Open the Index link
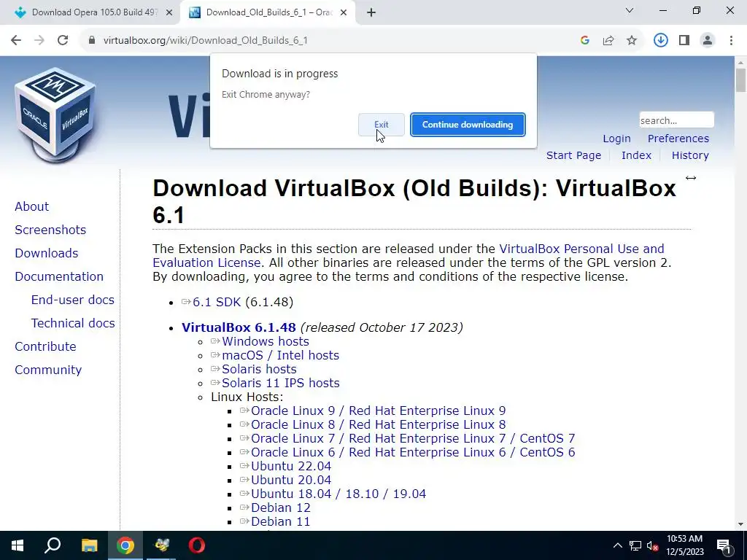 [636, 155]
